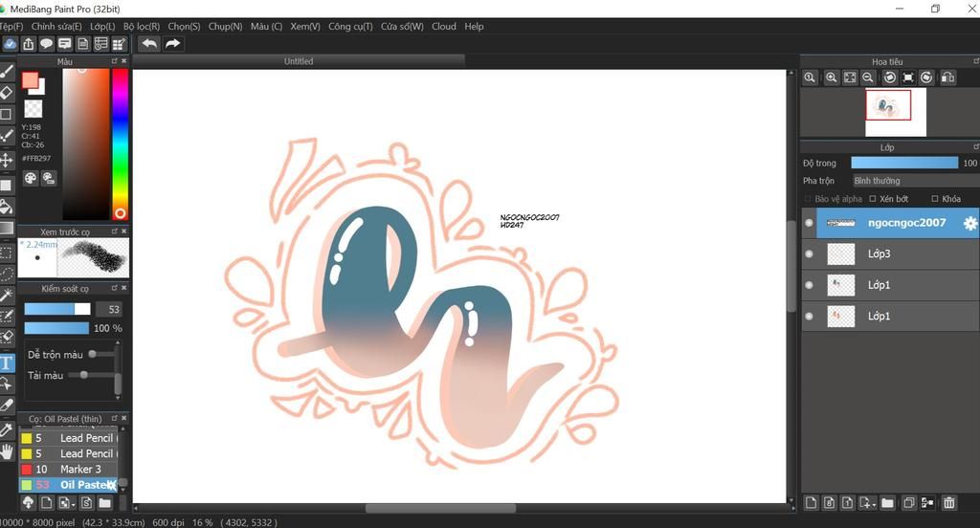This screenshot has width=980, height=528.
Task: Click the new layer folder icon
Action: 887,502
